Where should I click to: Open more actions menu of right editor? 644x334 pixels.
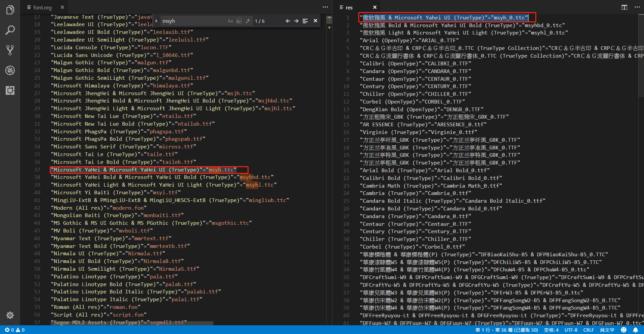[x=637, y=7]
